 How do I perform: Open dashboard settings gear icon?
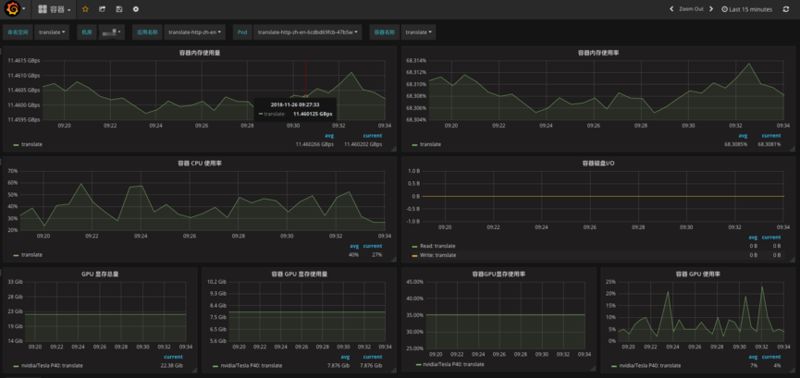135,9
